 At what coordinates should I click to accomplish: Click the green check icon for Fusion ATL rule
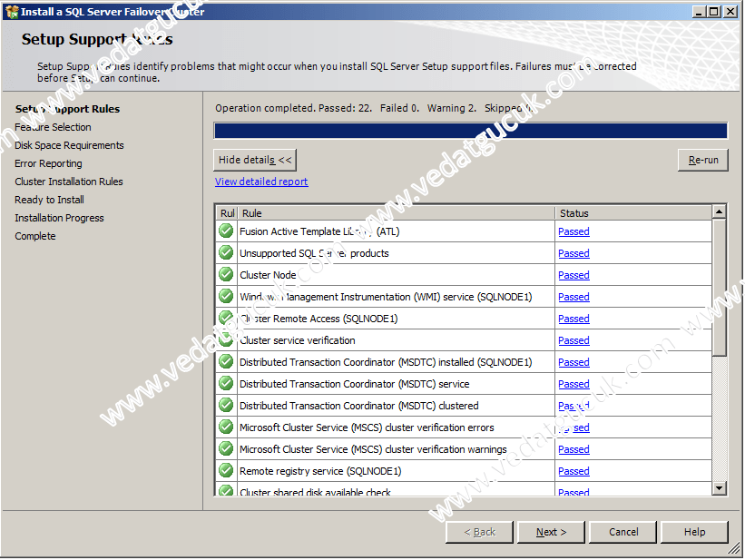pos(226,231)
